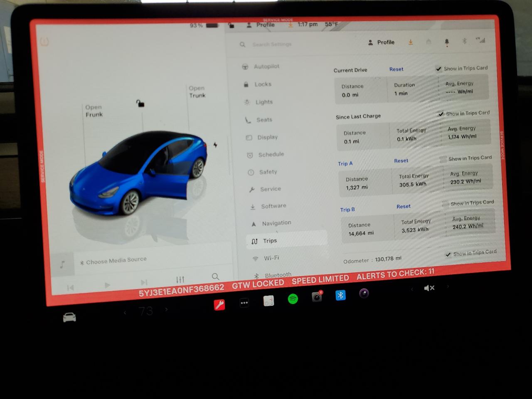Open Spotify from the bottom dock

(x=293, y=299)
